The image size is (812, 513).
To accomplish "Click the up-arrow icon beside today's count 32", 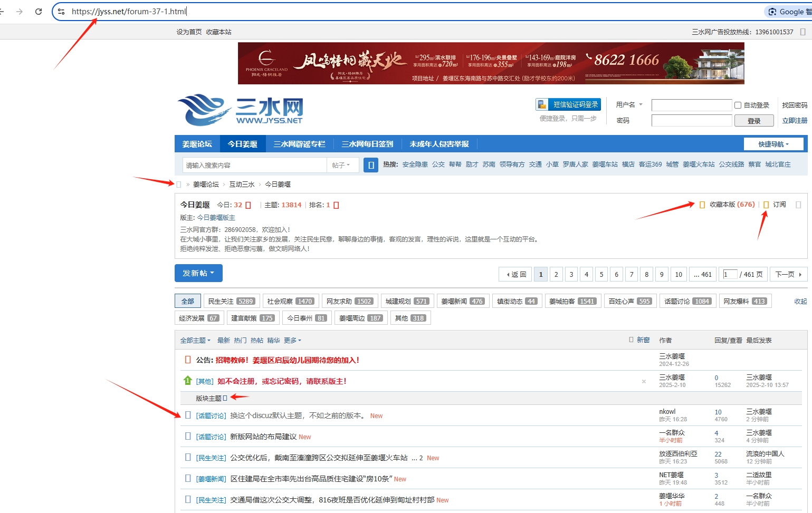I will [248, 205].
